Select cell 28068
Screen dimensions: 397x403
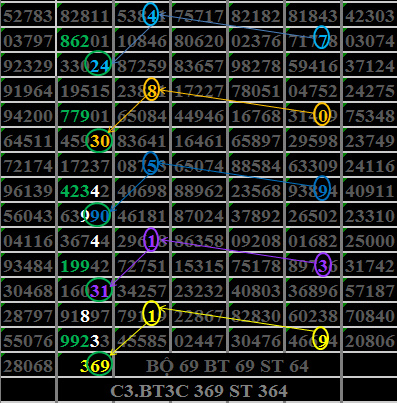point(28,365)
